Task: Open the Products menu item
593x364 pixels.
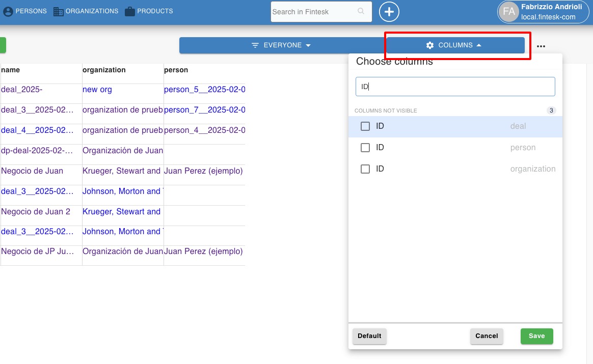Action: pos(155,11)
